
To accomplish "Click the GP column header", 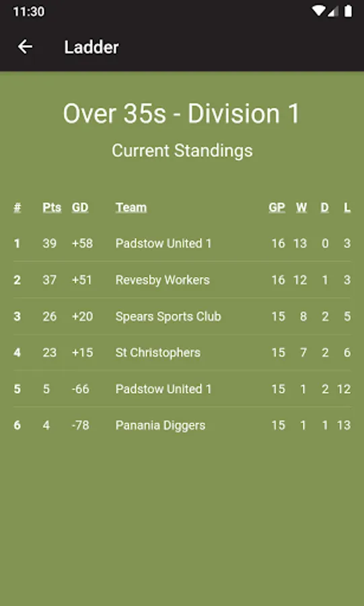I will click(x=277, y=207).
